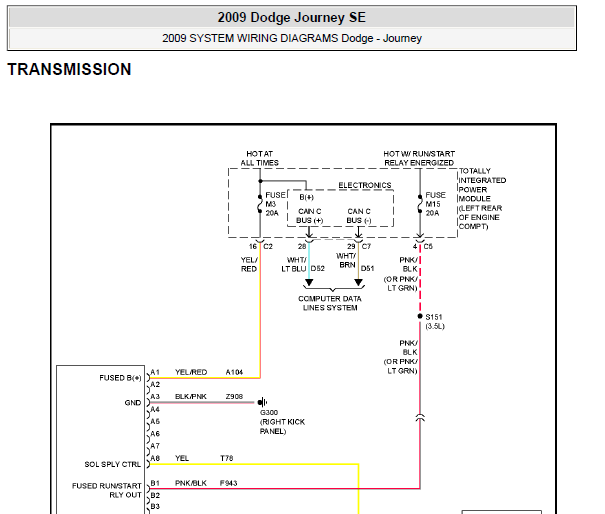Select the 'HOT AT ALL TIMES' label
The height and width of the screenshot is (514, 605).
coord(259,158)
